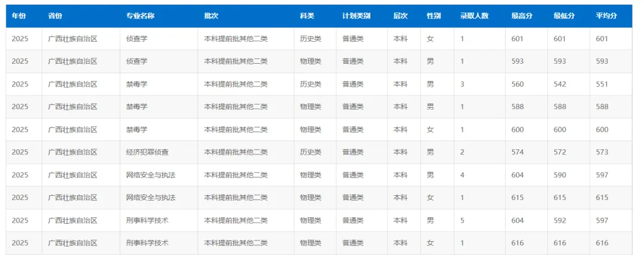The image size is (644, 259).
Task: Select 侦查学 in the 历史类 row
Action: [137, 39]
